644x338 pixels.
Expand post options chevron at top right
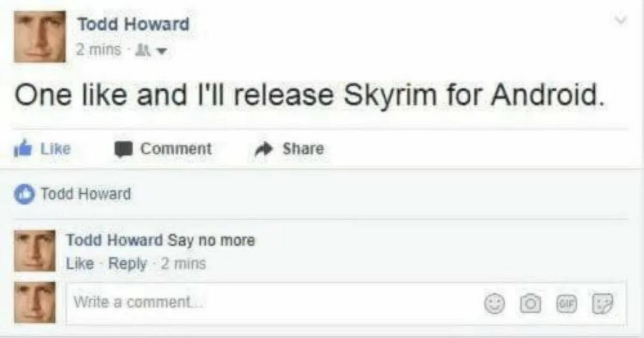(621, 21)
